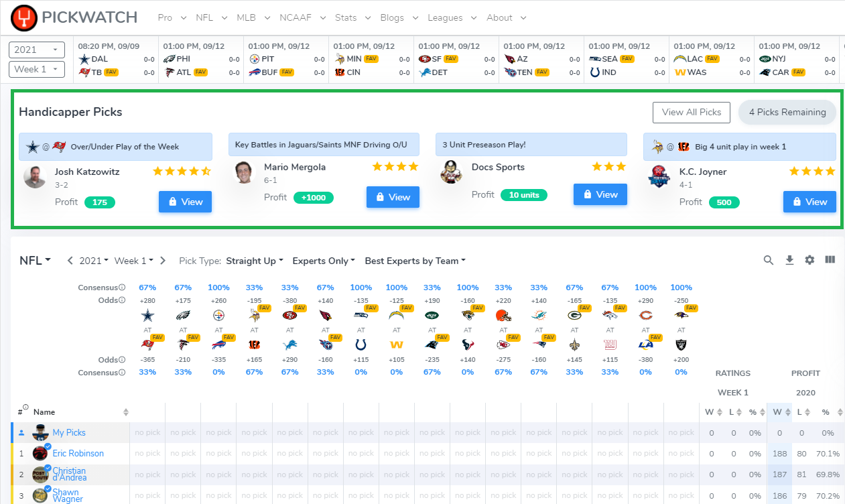Expand the NFL league dropdown heading
845x504 pixels.
coord(36,261)
